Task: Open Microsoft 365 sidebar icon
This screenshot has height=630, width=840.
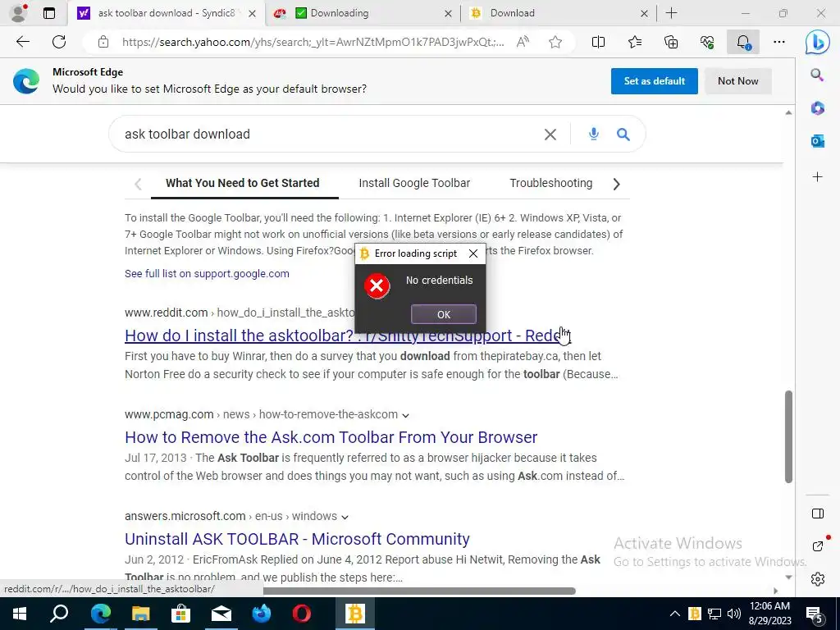Action: [x=818, y=108]
